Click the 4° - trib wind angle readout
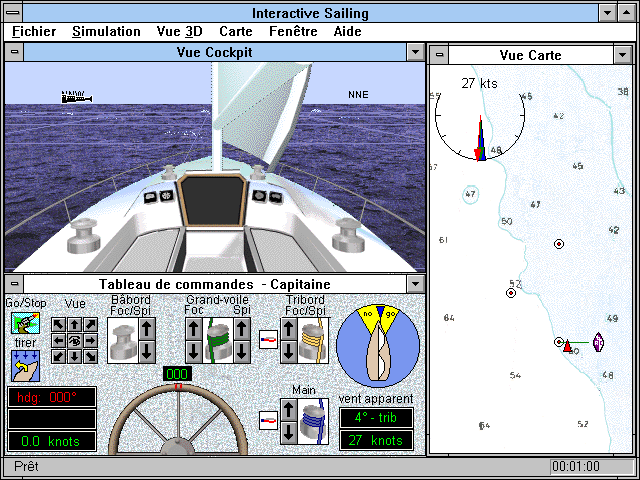This screenshot has height=480, width=640. click(376, 418)
